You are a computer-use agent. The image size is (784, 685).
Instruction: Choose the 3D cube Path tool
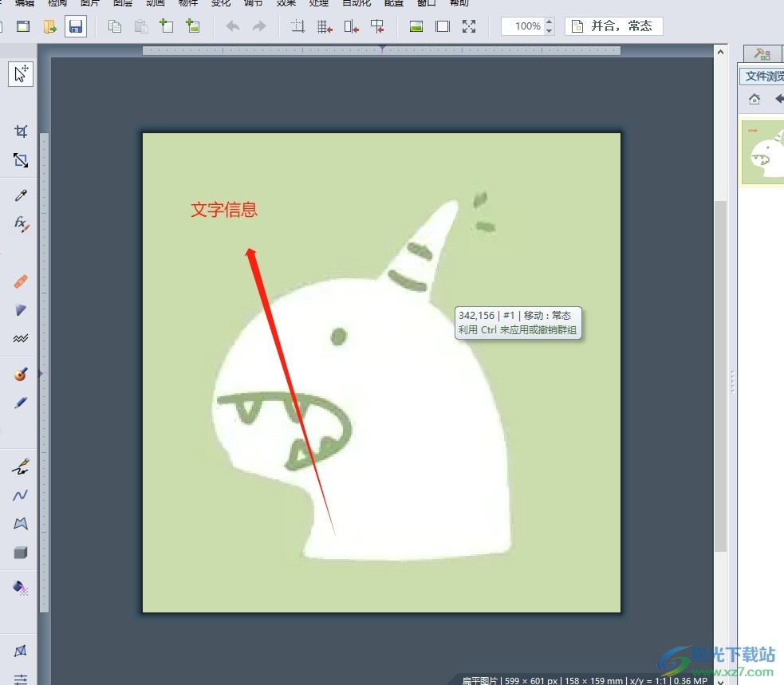coord(21,553)
